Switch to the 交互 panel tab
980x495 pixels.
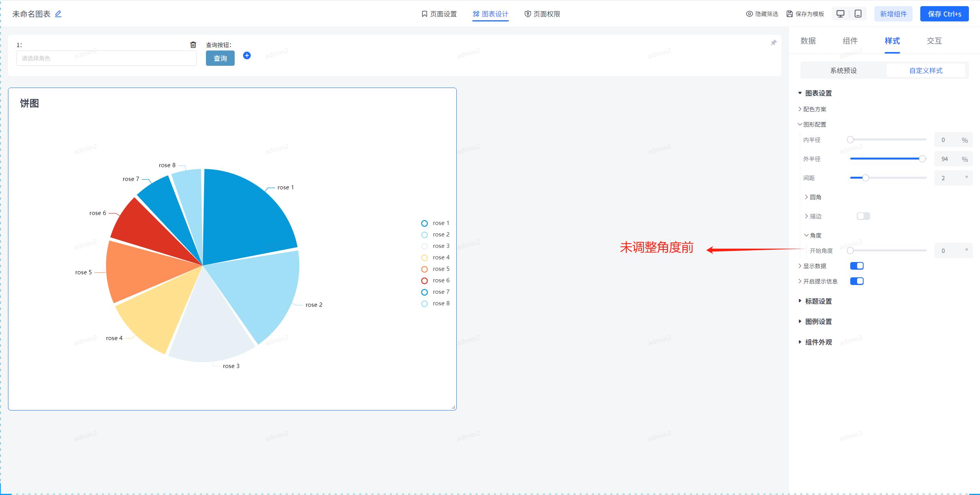(934, 41)
